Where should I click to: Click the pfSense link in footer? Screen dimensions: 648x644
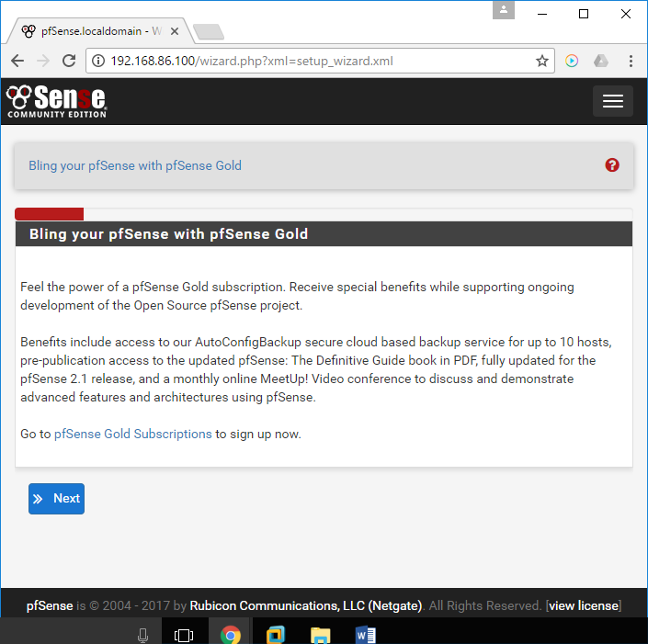[x=50, y=605]
